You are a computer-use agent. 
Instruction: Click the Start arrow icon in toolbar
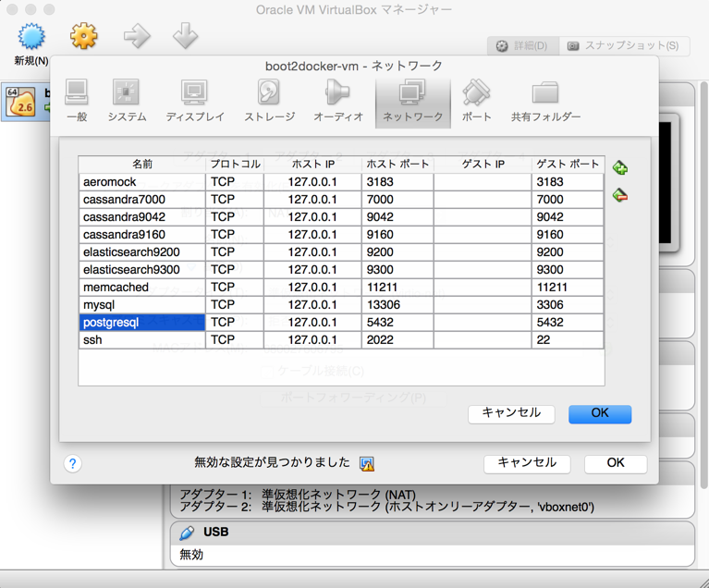137,36
